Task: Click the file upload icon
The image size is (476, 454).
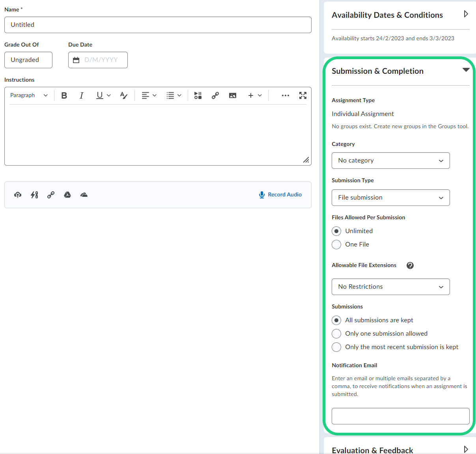Action: 18,195
